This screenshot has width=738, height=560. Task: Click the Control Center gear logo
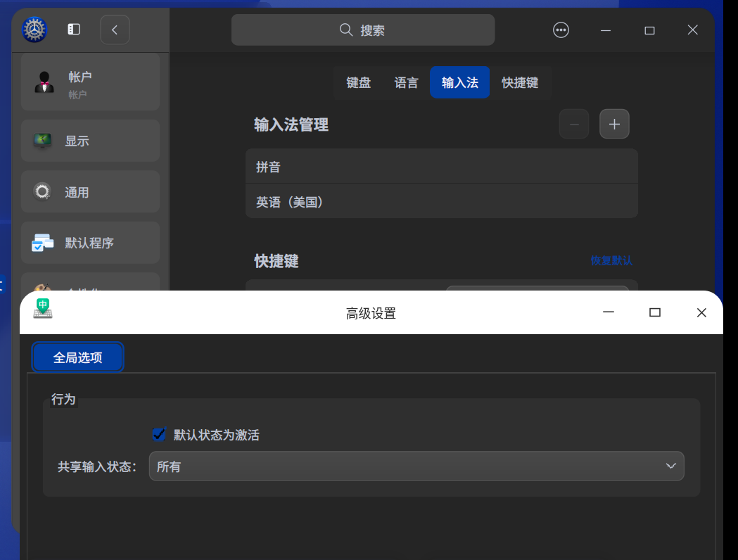tap(34, 30)
